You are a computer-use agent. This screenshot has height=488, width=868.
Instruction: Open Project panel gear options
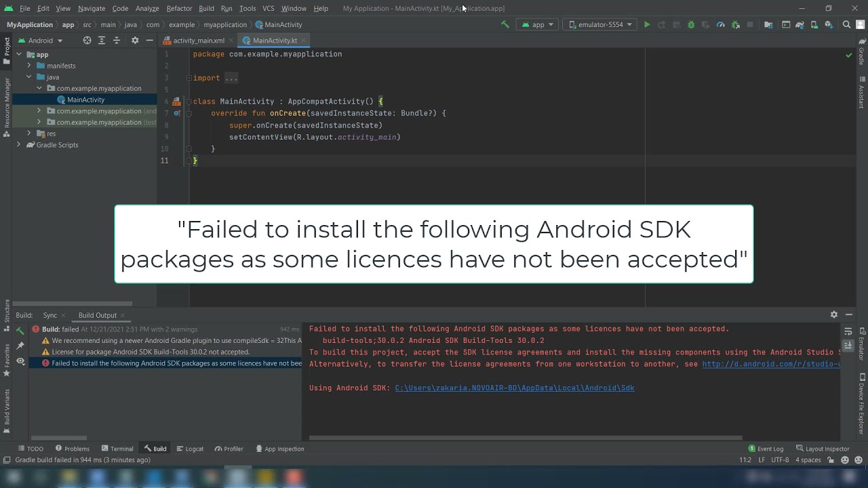[x=135, y=41]
